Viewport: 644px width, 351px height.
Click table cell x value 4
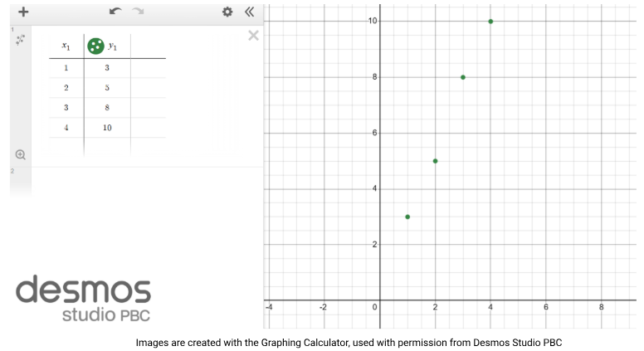pos(66,128)
